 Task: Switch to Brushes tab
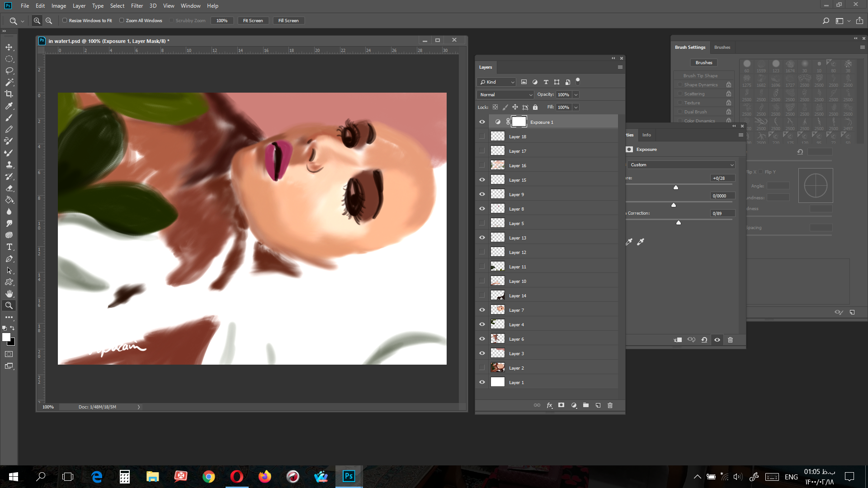pyautogui.click(x=722, y=47)
